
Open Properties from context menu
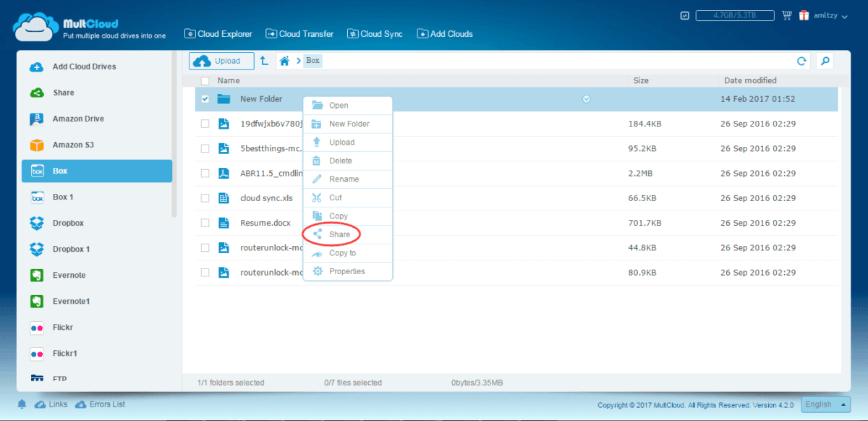tap(348, 271)
